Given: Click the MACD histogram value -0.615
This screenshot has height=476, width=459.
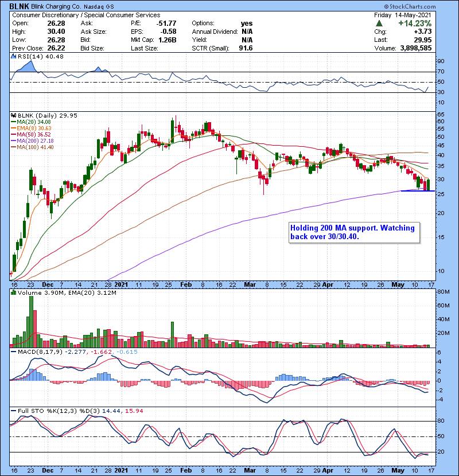Looking at the screenshot, I should point(126,352).
